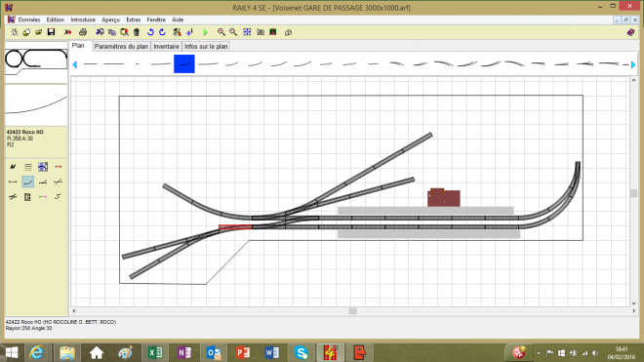Show next track pieces with right arrow
Image resolution: width=644 pixels, height=362 pixels.
[x=633, y=64]
